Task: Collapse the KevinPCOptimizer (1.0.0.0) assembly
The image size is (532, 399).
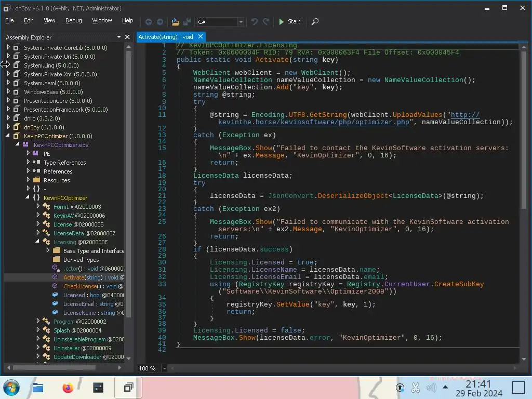Action: point(8,136)
